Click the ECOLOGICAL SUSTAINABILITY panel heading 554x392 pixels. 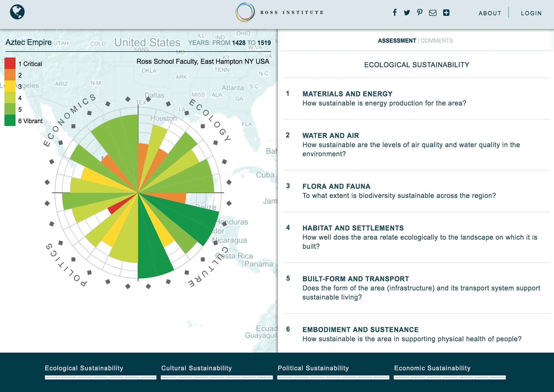tap(417, 65)
